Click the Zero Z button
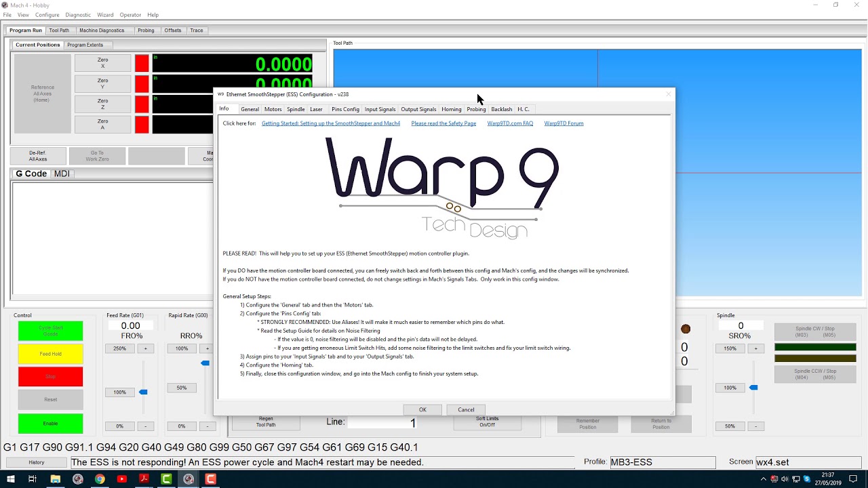The height and width of the screenshot is (488, 868). 102,104
